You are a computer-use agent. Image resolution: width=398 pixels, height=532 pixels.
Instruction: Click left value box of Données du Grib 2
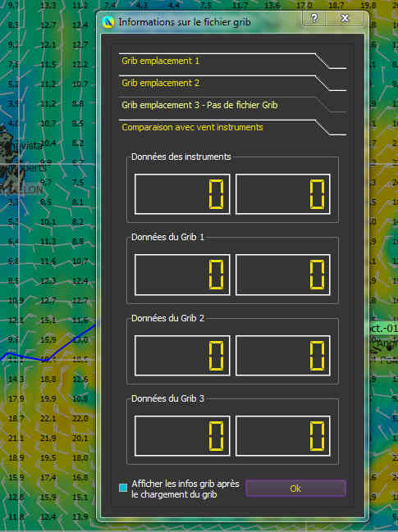182,356
